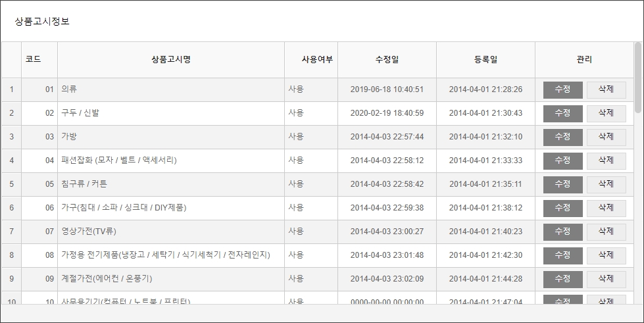Edit the 패션잡화 row with 수정

click(562, 161)
